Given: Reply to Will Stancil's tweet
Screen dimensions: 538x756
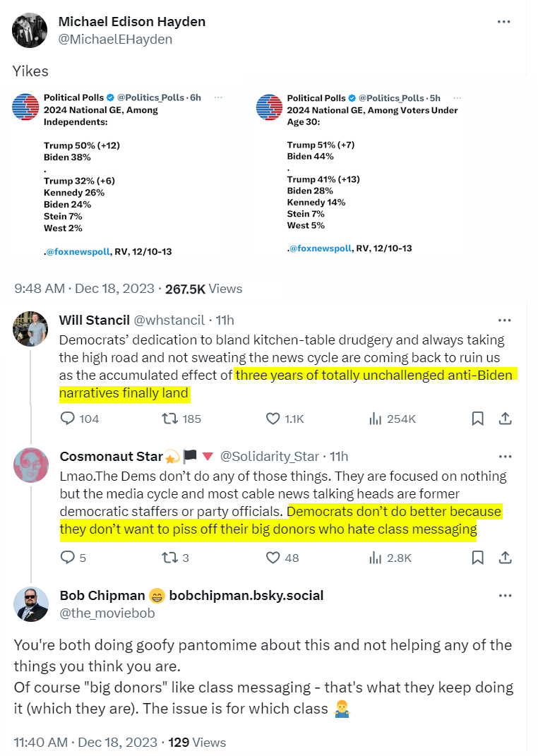Looking at the screenshot, I should [x=68, y=419].
